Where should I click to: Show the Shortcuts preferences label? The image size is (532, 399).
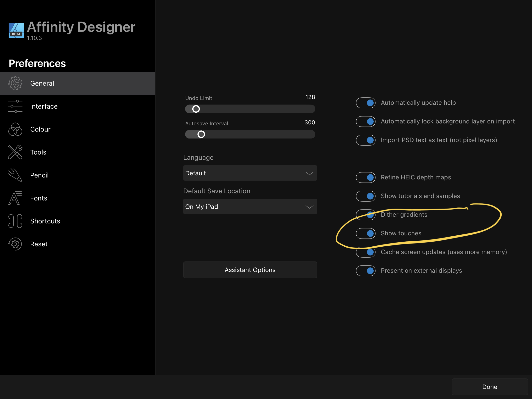click(x=45, y=221)
